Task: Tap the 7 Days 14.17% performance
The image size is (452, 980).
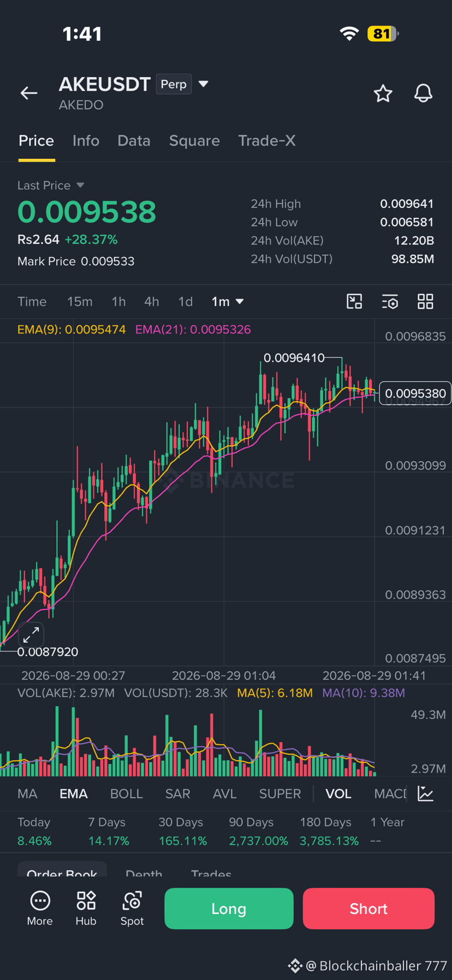Action: [x=109, y=832]
